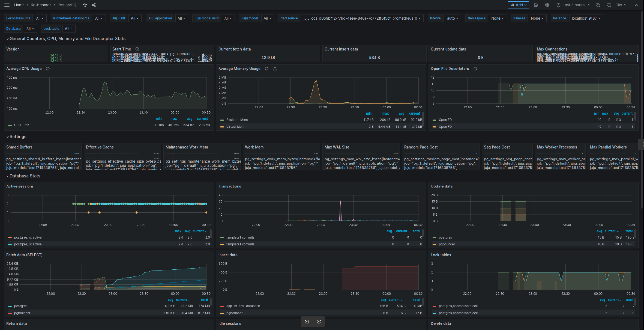644x330 pixels.
Task: Click the share dashboard icon
Action: [94, 5]
